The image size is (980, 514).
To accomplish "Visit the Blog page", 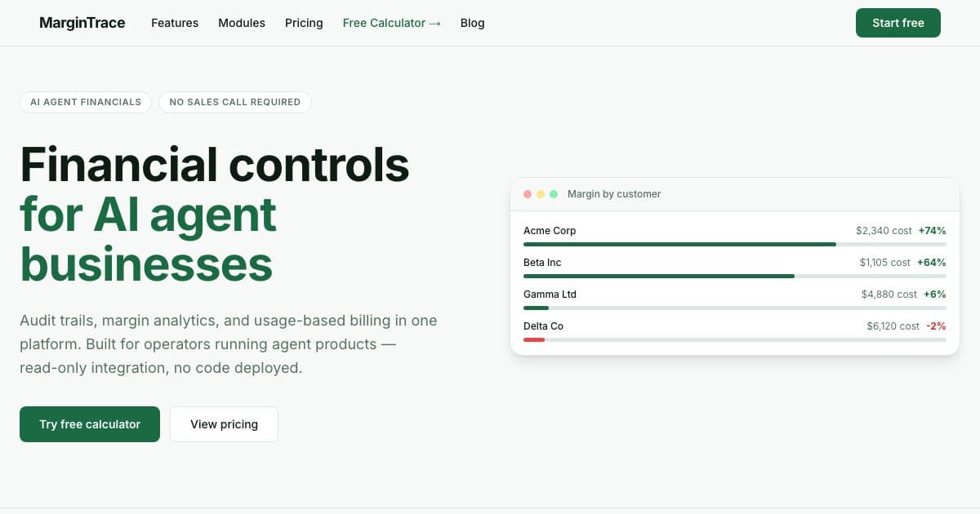I will point(473,23).
